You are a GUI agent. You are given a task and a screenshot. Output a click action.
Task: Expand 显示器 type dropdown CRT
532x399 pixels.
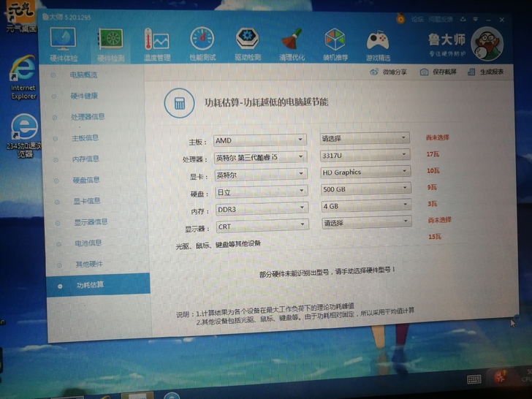262,226
